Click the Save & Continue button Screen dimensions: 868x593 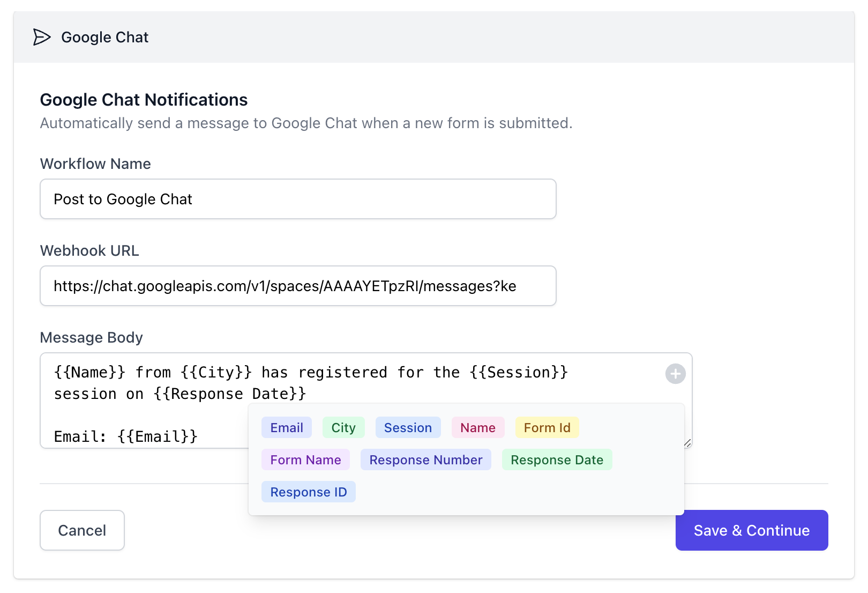tap(752, 530)
